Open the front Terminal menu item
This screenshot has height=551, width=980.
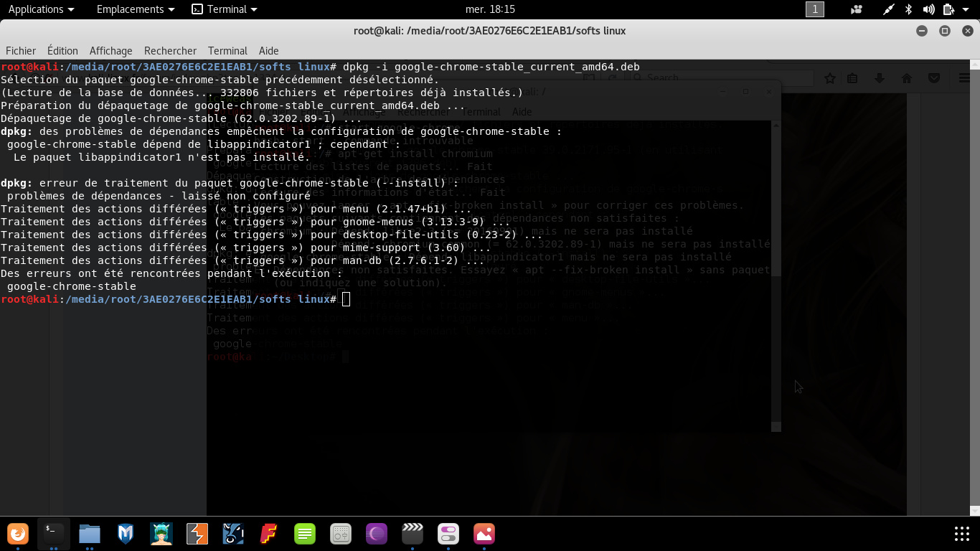pyautogui.click(x=227, y=51)
